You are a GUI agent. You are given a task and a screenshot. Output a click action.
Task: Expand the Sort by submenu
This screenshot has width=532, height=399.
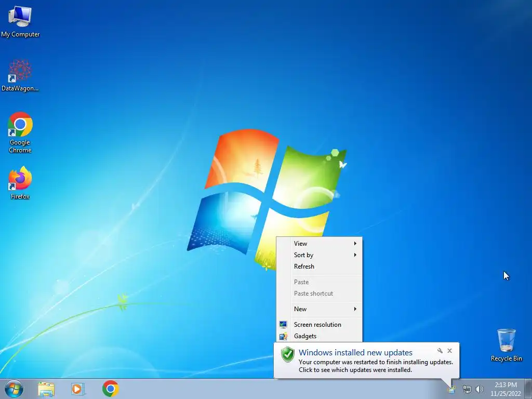(320, 255)
